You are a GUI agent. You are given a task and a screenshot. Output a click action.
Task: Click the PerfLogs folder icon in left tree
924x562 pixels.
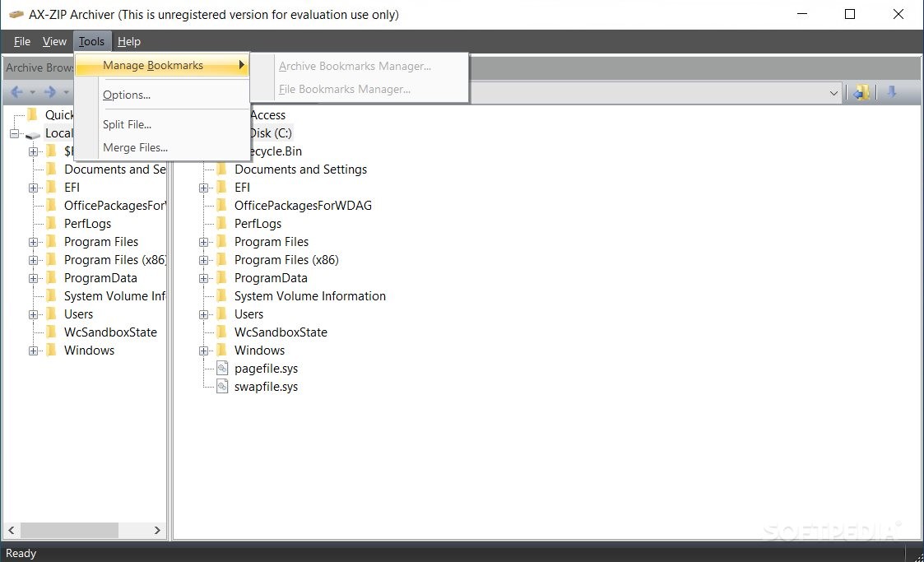(52, 223)
